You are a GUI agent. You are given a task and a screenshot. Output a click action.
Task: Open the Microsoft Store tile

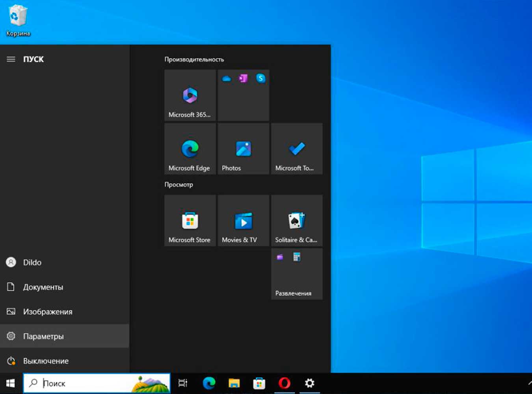click(190, 220)
